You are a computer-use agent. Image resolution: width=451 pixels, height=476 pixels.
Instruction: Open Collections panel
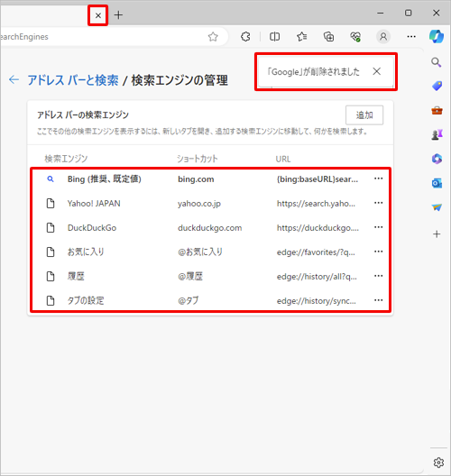pos(328,37)
